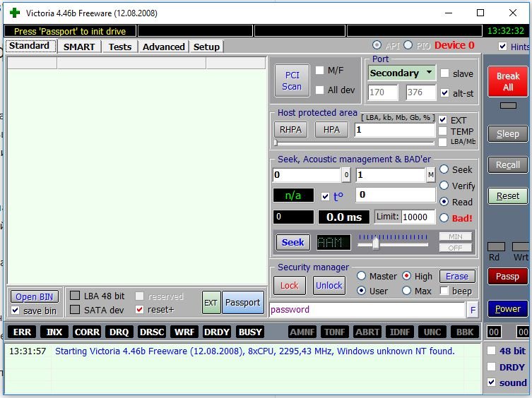
Task: Click the CORR status indicator
Action: point(87,332)
